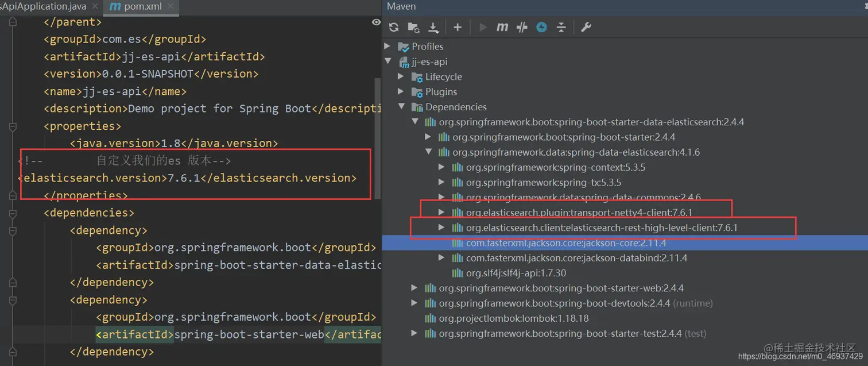Expand elasticsearch-rest-high-level-client:7.6.1 arrow
Viewport: 868px width, 366px height.
(441, 228)
